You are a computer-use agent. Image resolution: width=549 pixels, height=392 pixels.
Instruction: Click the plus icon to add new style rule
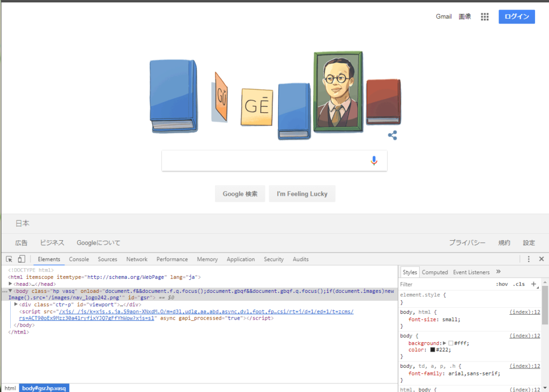[x=533, y=284]
